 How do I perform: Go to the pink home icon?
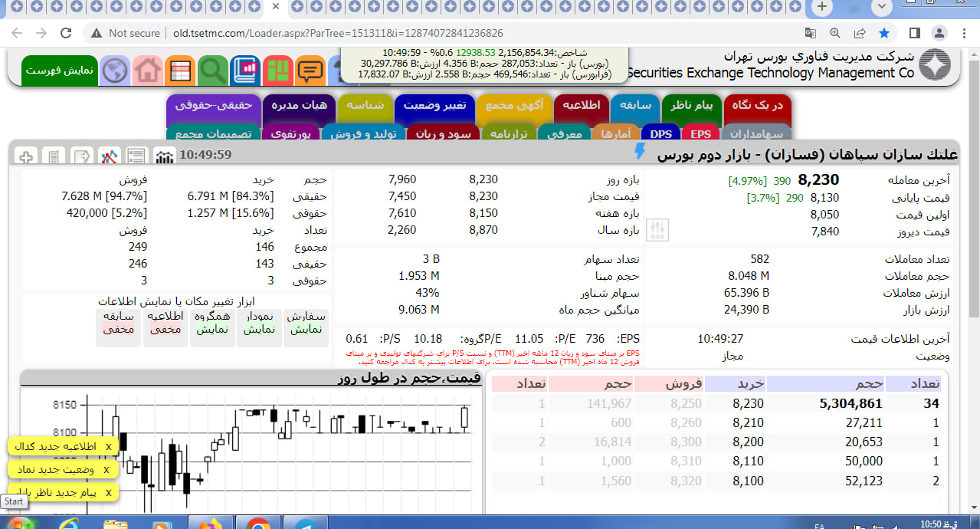pyautogui.click(x=148, y=71)
